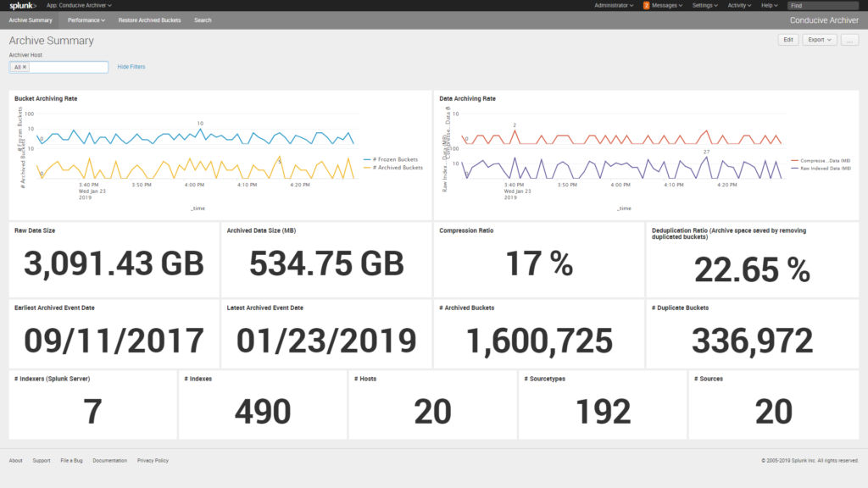Click the # Indexers value 7
Image resolution: width=868 pixels, height=488 pixels.
[x=92, y=412]
